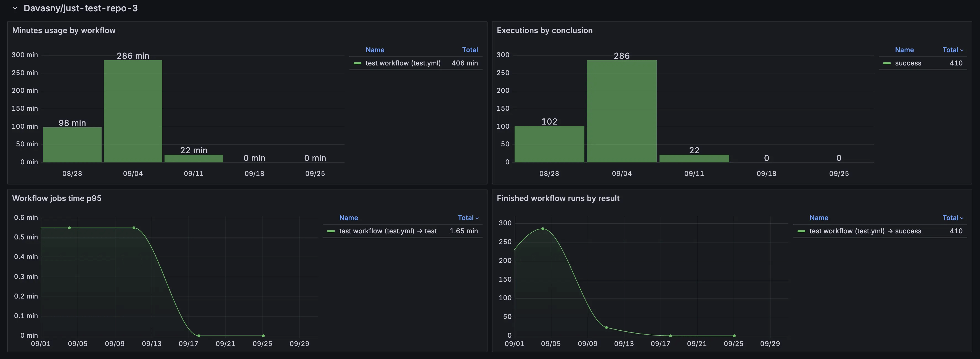Open the 'Minutes usage by workflow' panel title
Screen dimensions: 980x359
pyautogui.click(x=63, y=30)
